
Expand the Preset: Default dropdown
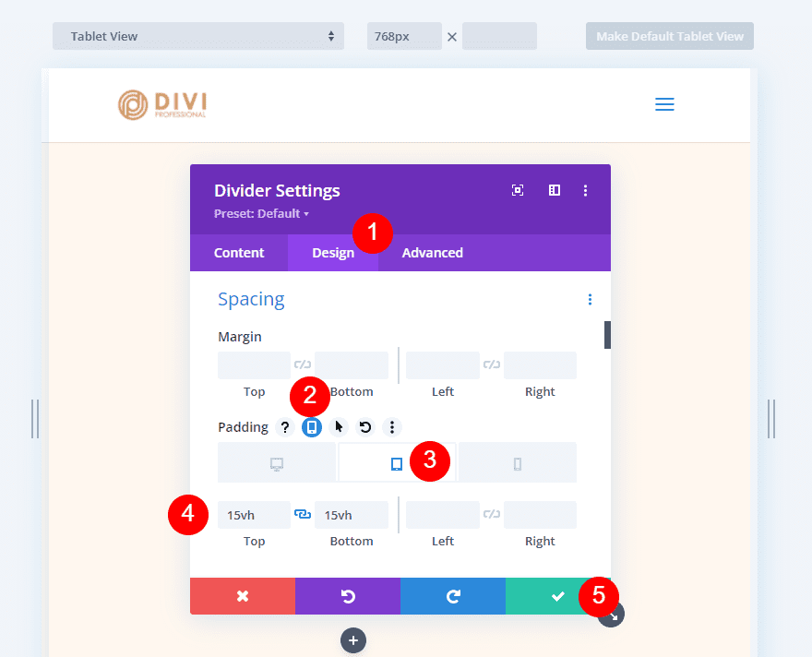261,213
